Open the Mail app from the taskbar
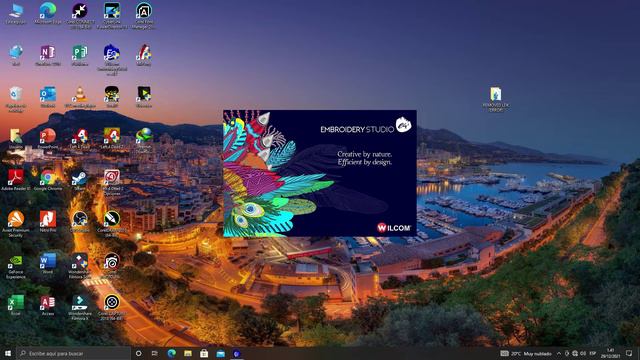Screen dimensions: 640x360 (x=220, y=353)
